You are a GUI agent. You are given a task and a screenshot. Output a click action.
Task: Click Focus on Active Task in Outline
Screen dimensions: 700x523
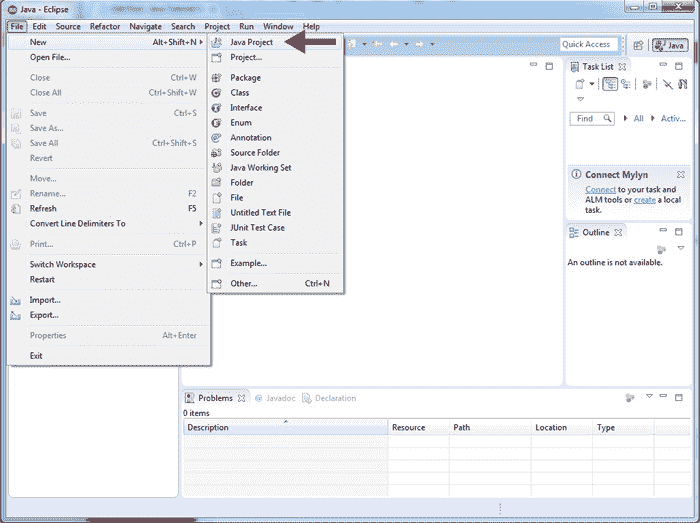(661, 249)
